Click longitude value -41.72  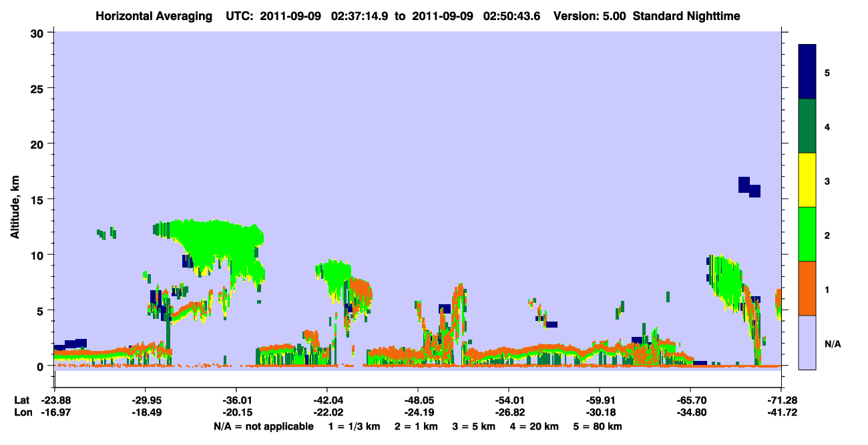[x=781, y=412]
